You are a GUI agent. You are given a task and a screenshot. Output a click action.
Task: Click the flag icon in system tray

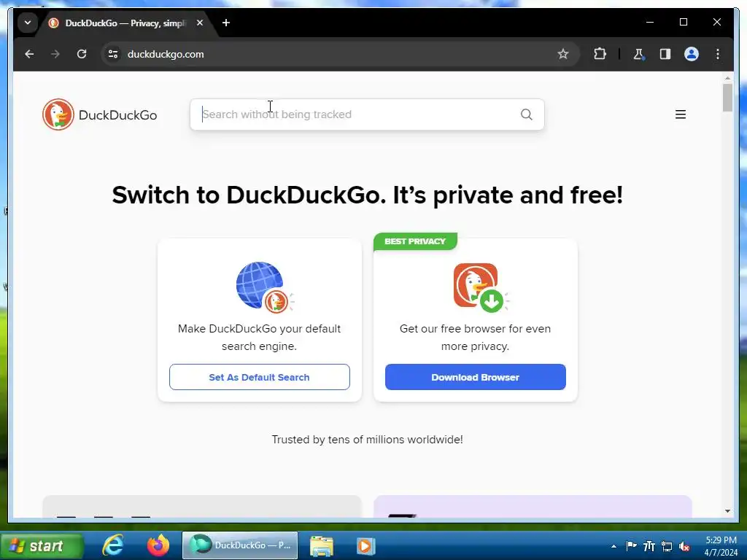click(x=631, y=545)
